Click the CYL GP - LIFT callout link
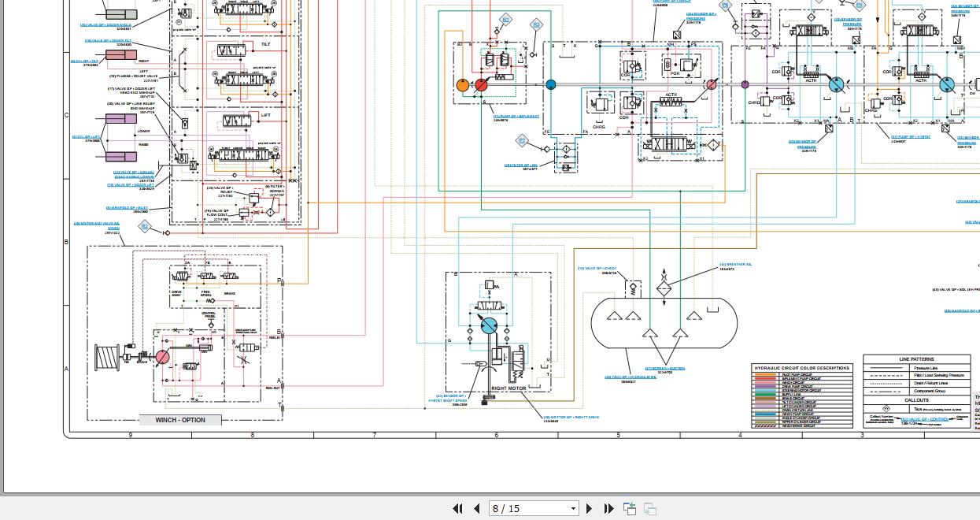The image size is (980, 520). point(87,137)
